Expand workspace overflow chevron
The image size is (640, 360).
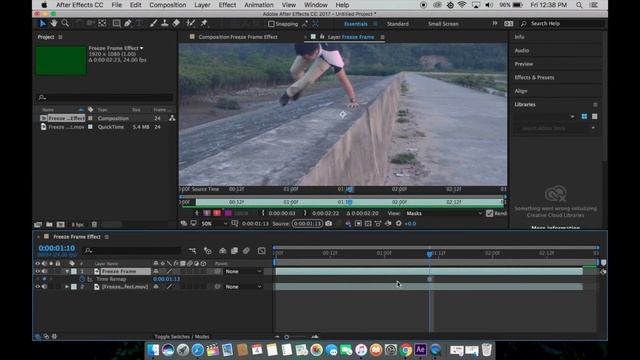(495, 24)
